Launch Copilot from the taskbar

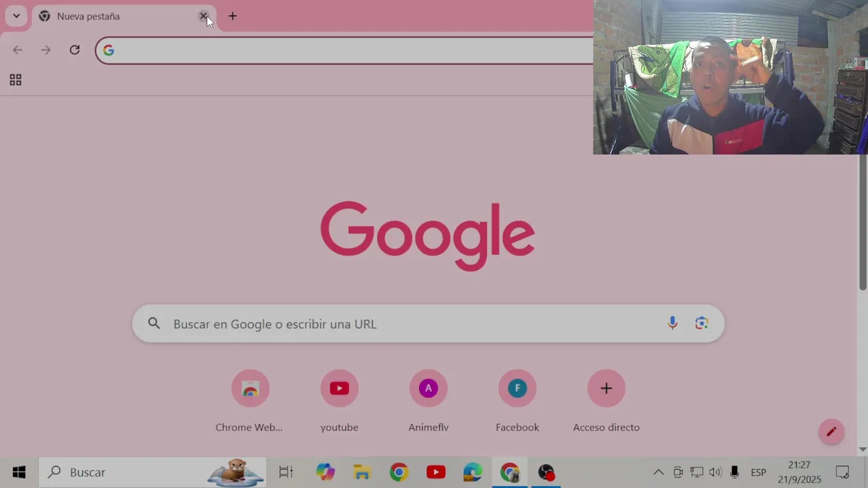(325, 472)
